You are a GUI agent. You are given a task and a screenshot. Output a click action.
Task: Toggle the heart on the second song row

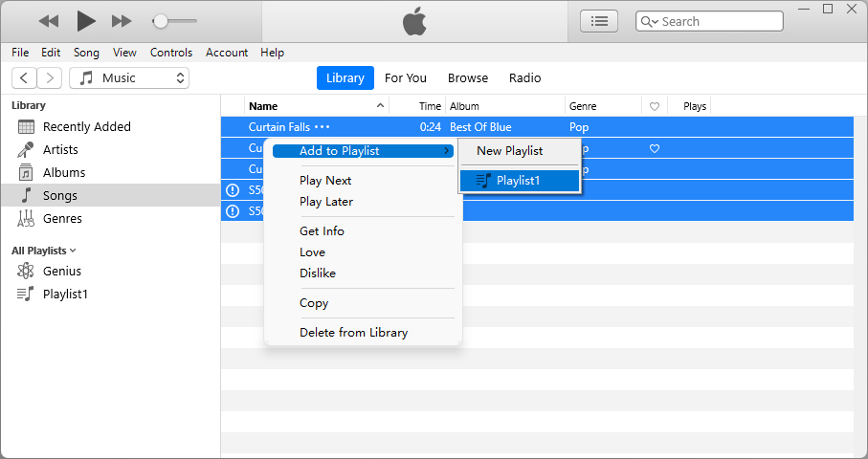tap(655, 148)
